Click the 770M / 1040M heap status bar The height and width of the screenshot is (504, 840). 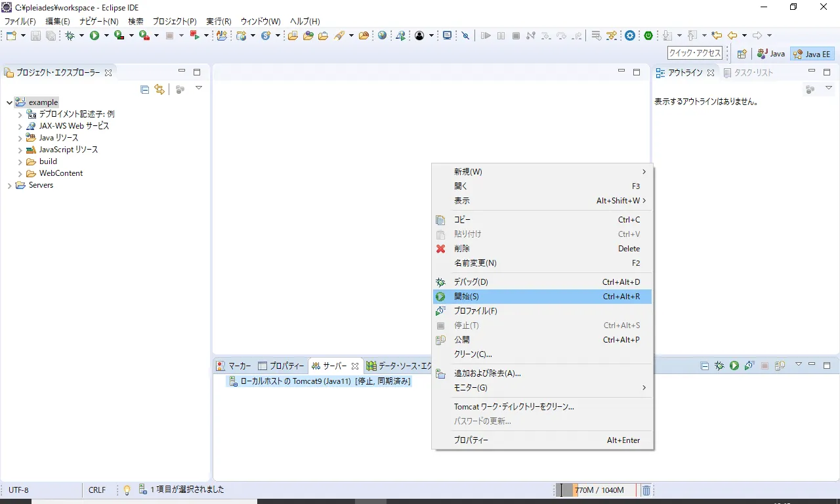597,490
